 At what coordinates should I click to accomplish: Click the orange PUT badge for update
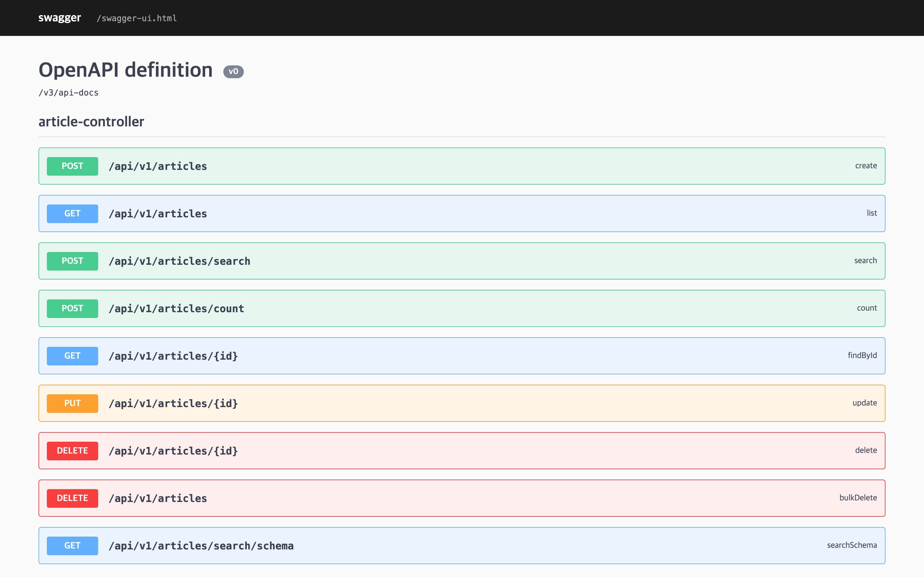point(72,403)
